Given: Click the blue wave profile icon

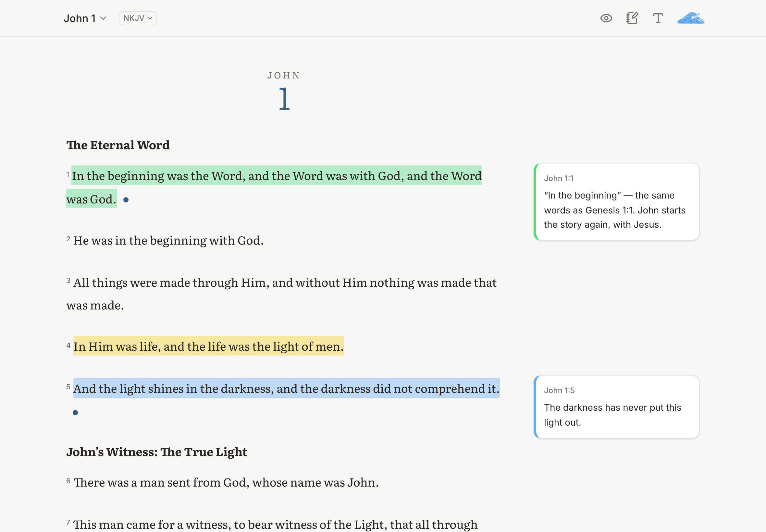Looking at the screenshot, I should pyautogui.click(x=691, y=18).
